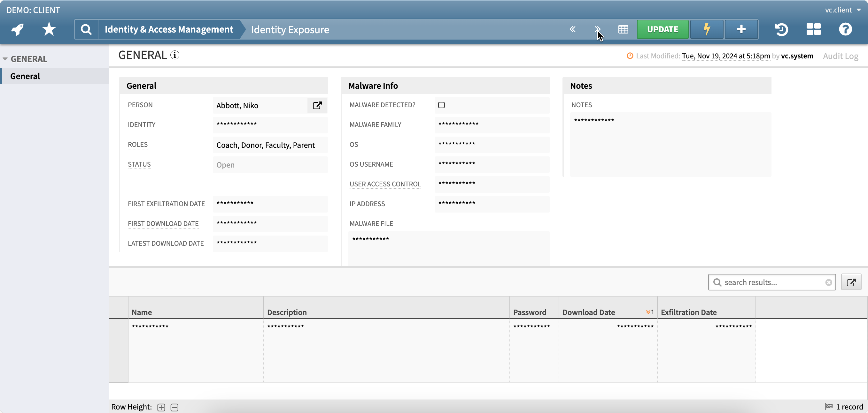Open favorites via the star icon
The image size is (868, 413).
(x=49, y=29)
